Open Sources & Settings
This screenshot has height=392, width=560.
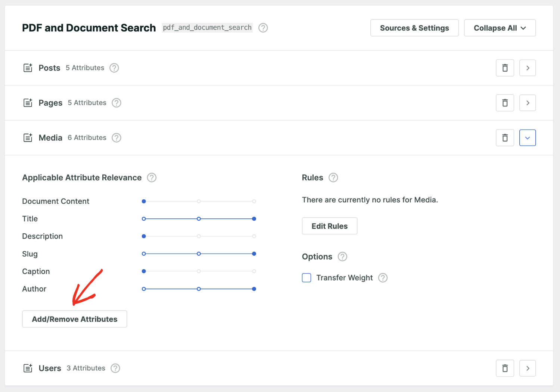click(414, 28)
